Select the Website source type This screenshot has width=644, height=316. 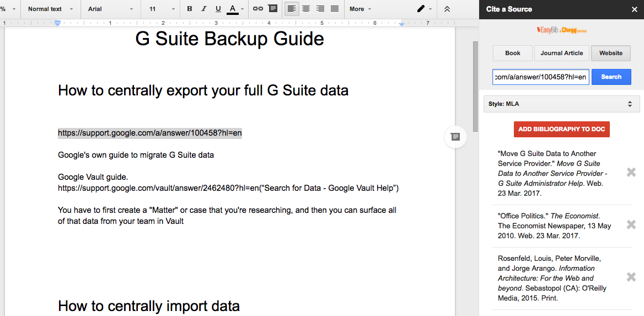[611, 53]
